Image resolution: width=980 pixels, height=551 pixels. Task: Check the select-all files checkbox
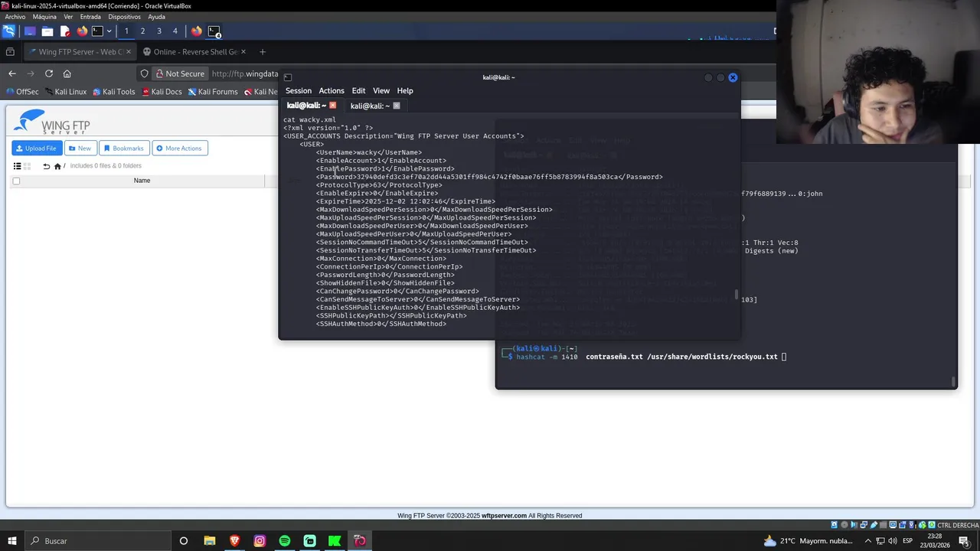click(16, 181)
